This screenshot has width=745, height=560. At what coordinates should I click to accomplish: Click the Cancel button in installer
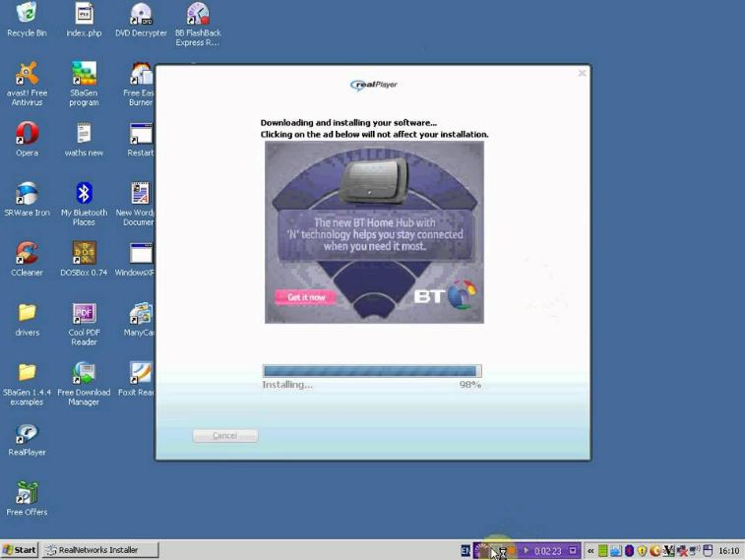tap(225, 436)
